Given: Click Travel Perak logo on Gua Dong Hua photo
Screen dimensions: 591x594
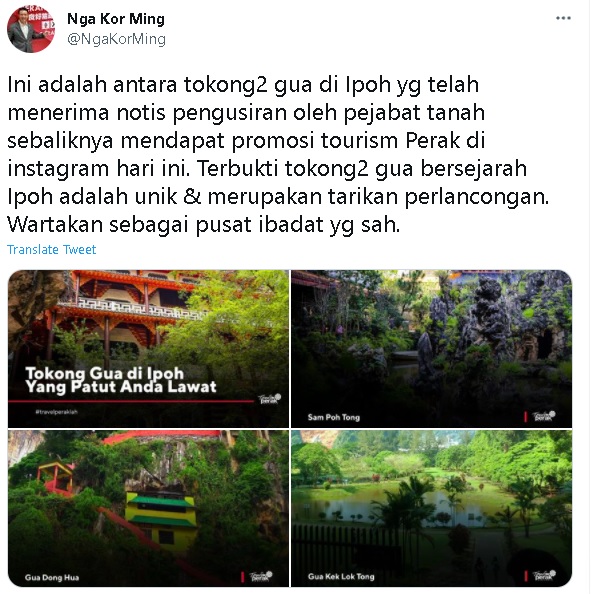Looking at the screenshot, I should (x=261, y=576).
